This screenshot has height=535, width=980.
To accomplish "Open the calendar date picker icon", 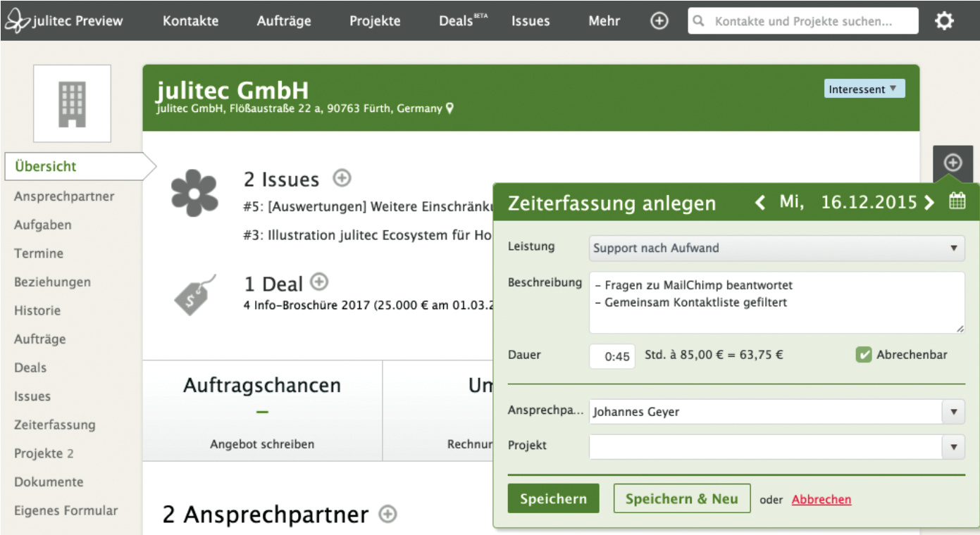I will point(957,201).
